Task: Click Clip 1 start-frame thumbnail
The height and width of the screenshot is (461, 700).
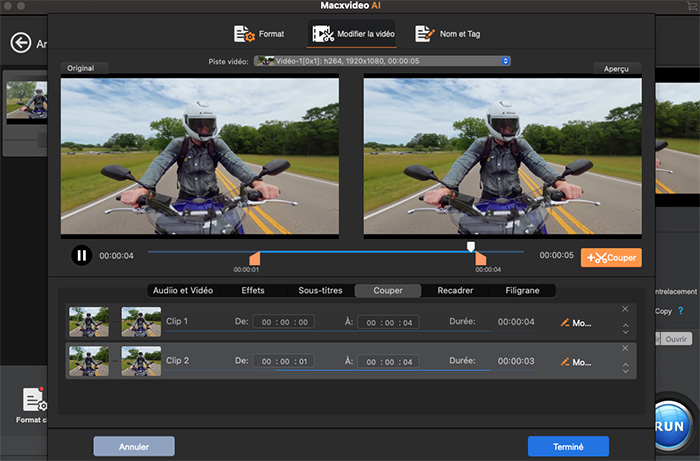Action: (x=89, y=321)
